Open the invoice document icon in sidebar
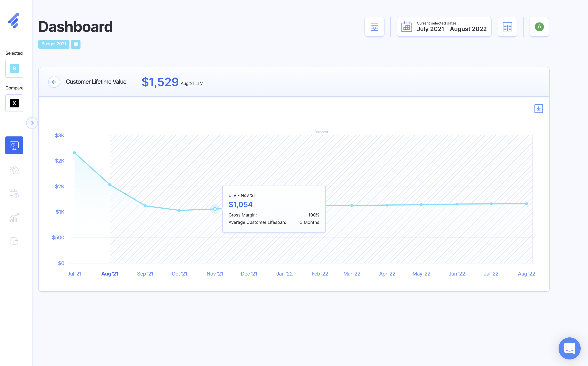Image resolution: width=588 pixels, height=366 pixels. pyautogui.click(x=14, y=242)
